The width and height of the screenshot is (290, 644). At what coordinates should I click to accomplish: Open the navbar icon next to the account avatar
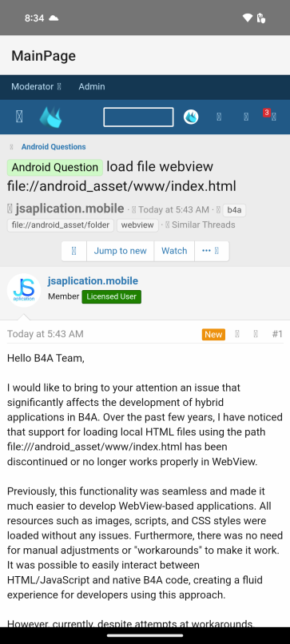point(219,117)
